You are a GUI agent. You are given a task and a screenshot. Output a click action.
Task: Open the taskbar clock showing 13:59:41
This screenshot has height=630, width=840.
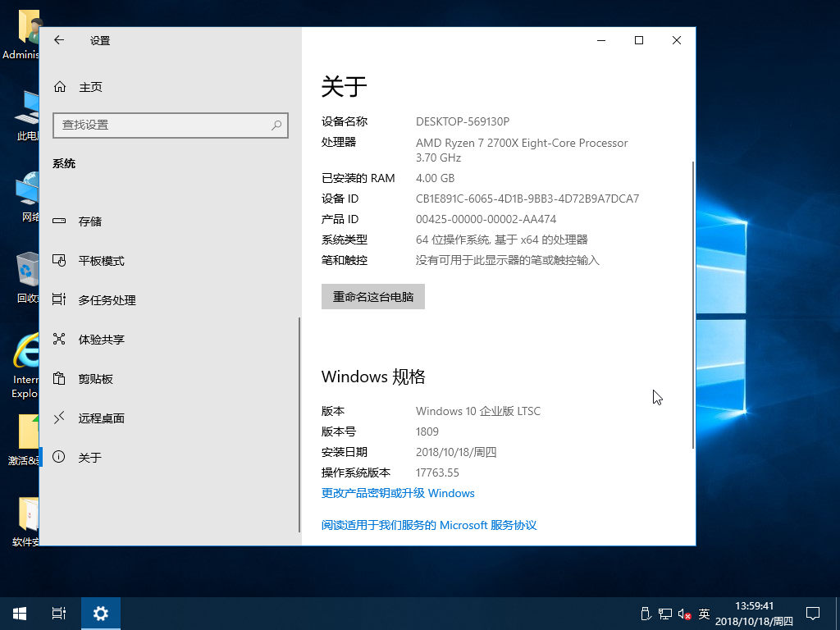point(755,614)
